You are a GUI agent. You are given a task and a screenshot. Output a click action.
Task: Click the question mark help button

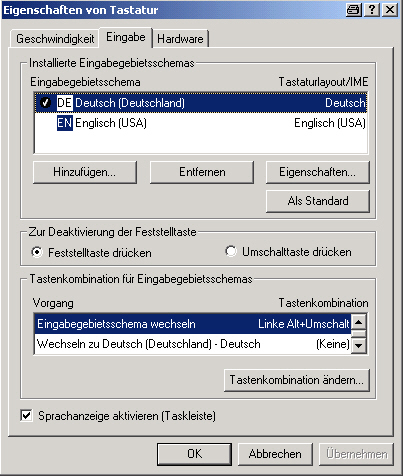(x=372, y=10)
